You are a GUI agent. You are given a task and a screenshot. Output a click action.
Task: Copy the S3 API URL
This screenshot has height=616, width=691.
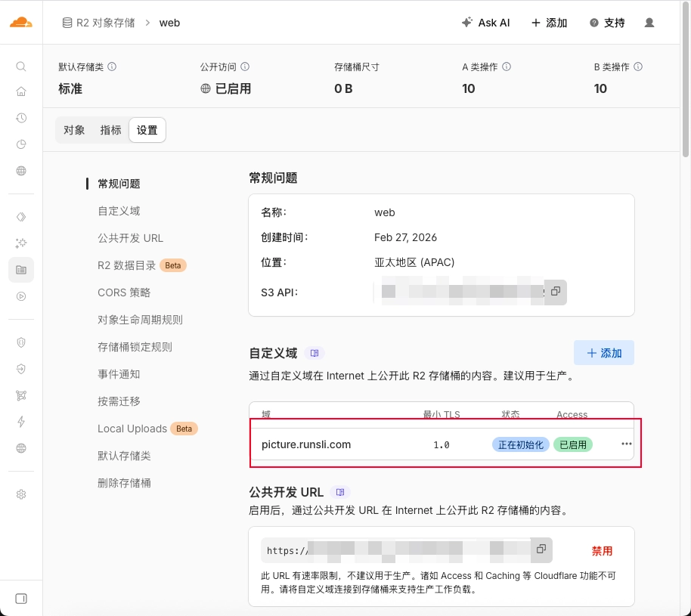coord(556,292)
